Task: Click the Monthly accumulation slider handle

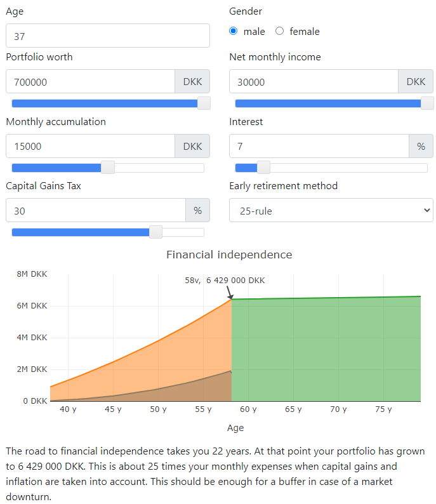Action: click(x=108, y=168)
